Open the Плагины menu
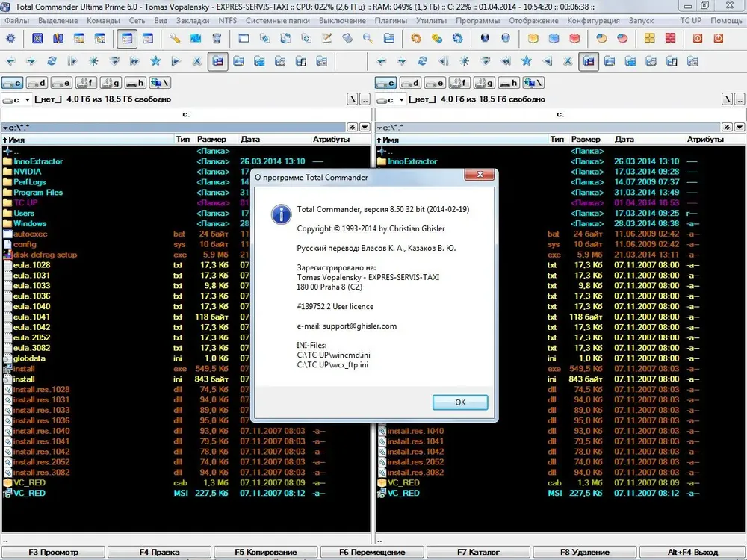The image size is (747, 560). (x=391, y=20)
